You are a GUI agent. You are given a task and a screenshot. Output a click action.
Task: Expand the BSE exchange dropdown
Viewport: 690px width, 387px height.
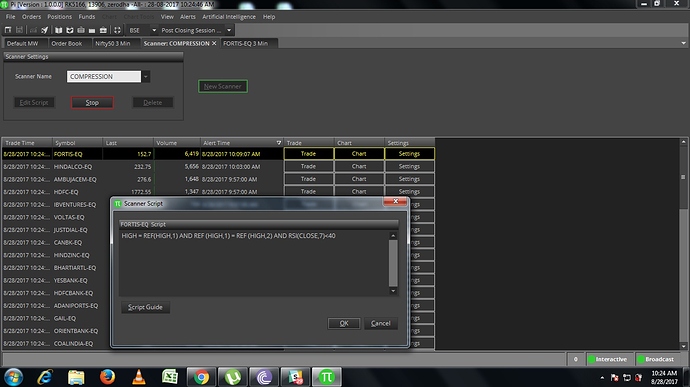(154, 30)
